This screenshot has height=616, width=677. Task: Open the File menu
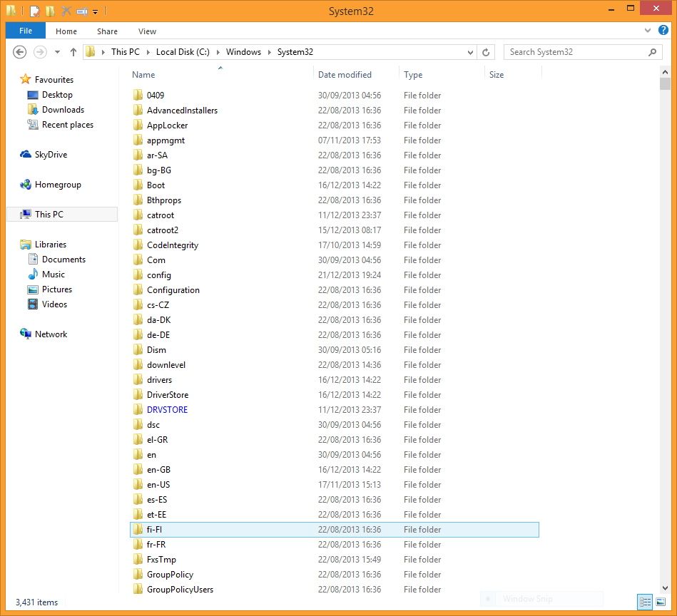[26, 31]
